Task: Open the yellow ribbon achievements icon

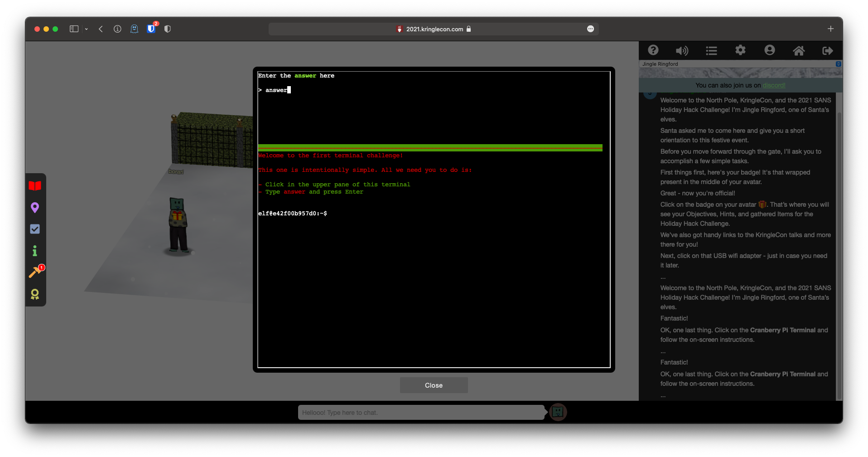Action: tap(35, 294)
